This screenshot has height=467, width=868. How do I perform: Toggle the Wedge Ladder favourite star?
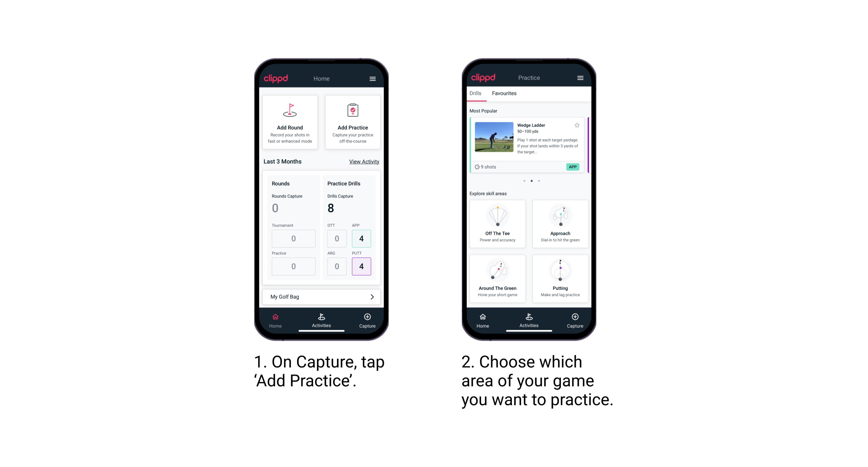[x=576, y=127]
